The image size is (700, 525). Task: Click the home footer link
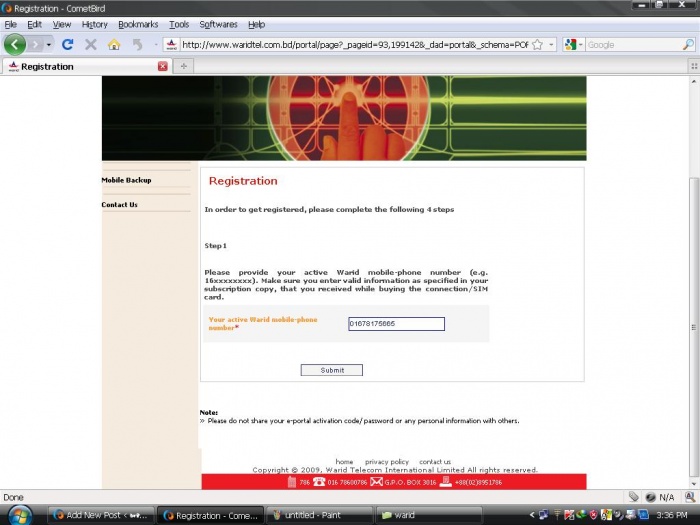(x=344, y=462)
